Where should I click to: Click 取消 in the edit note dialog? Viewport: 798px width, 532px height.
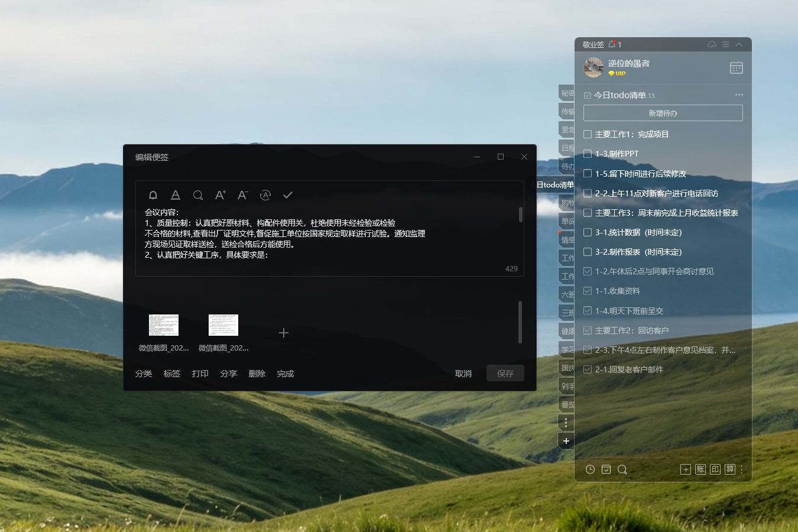point(463,374)
